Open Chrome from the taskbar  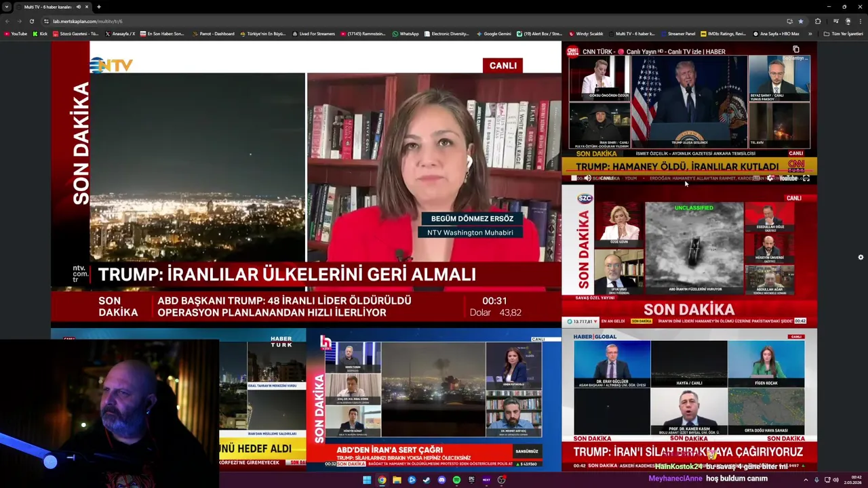click(382, 480)
